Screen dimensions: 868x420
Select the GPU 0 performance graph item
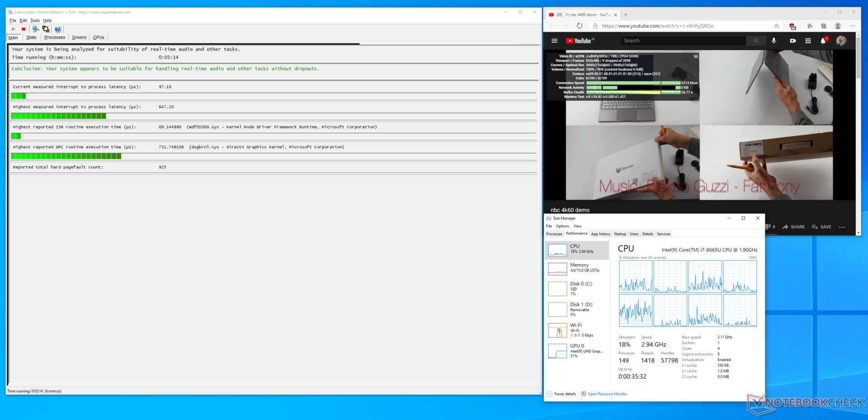coord(577,351)
